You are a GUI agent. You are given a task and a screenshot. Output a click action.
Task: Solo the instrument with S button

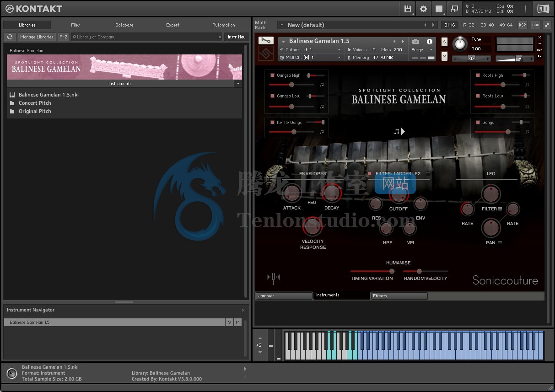click(444, 42)
